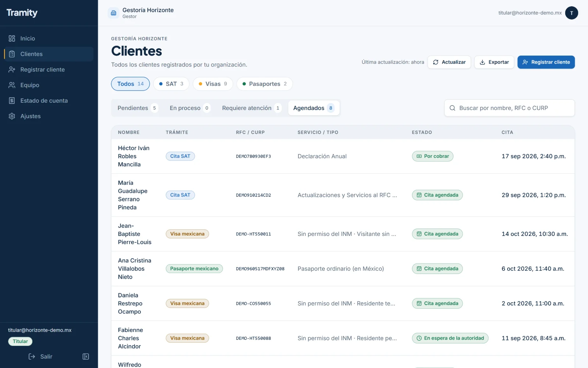Open client Daniela Restrepo Ocampo

tap(130, 304)
